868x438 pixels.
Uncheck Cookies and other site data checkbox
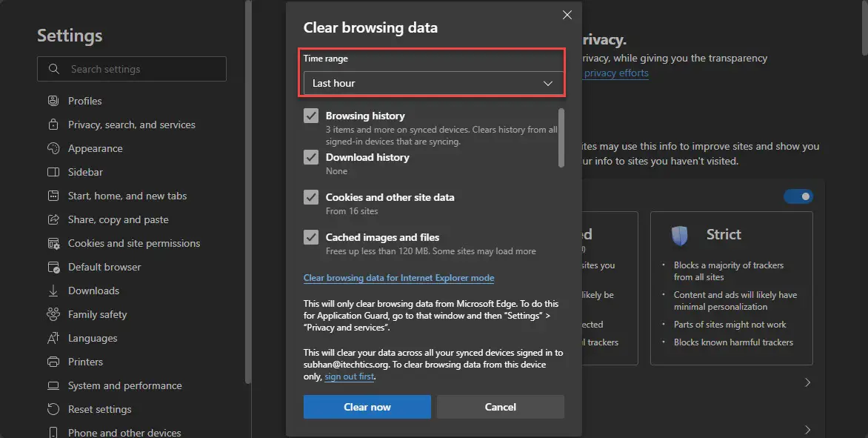click(311, 197)
